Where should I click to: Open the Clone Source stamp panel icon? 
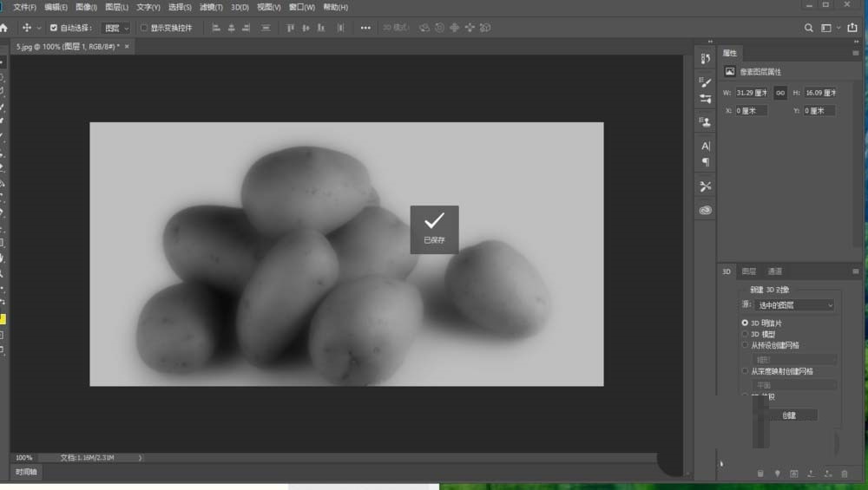tap(705, 122)
